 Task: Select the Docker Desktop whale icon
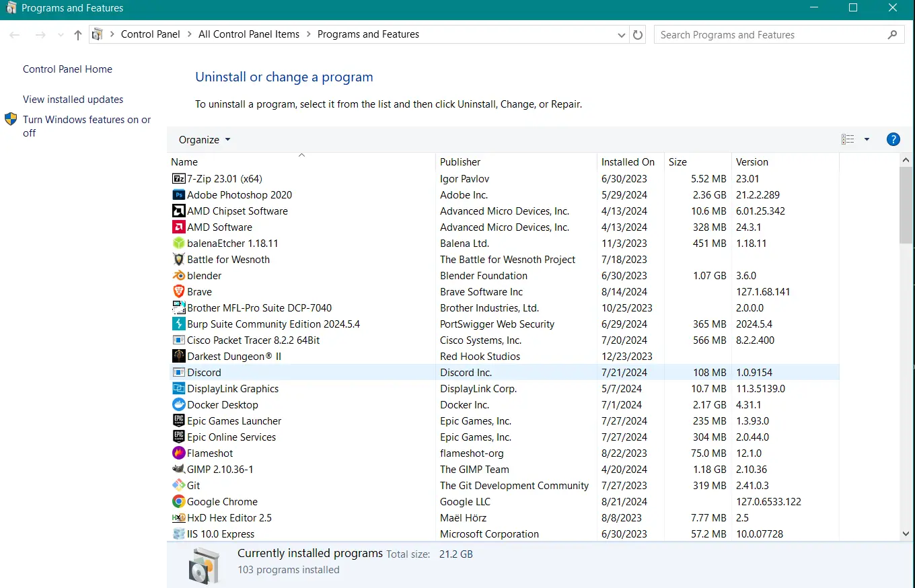point(178,405)
